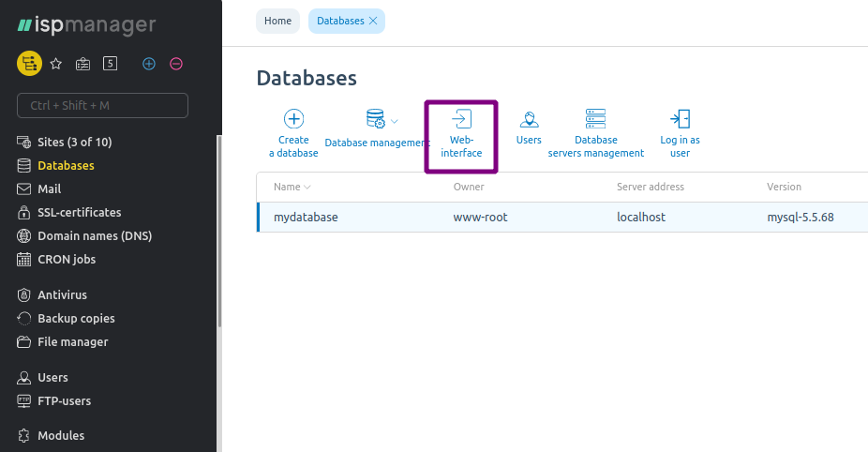The image size is (868, 452).
Task: Open the favorites star icon
Action: click(56, 64)
